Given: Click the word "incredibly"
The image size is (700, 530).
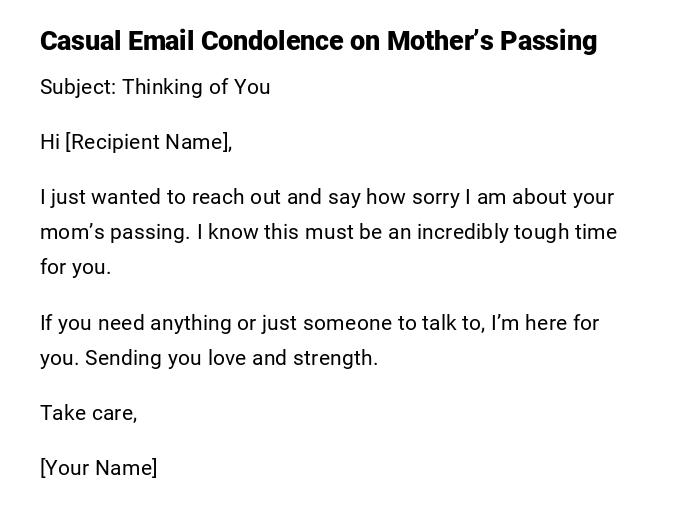Looking at the screenshot, I should (x=463, y=232).
